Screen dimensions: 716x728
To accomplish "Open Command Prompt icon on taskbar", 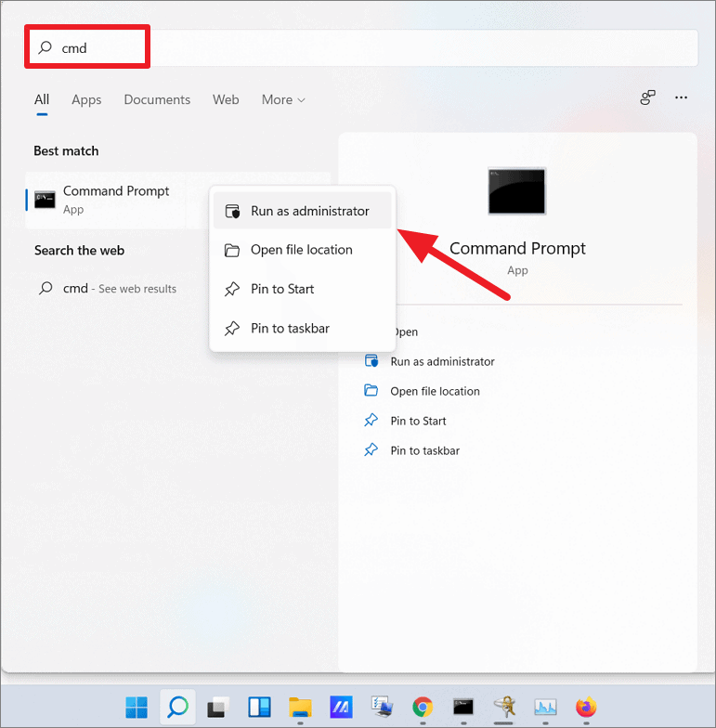I will [463, 708].
